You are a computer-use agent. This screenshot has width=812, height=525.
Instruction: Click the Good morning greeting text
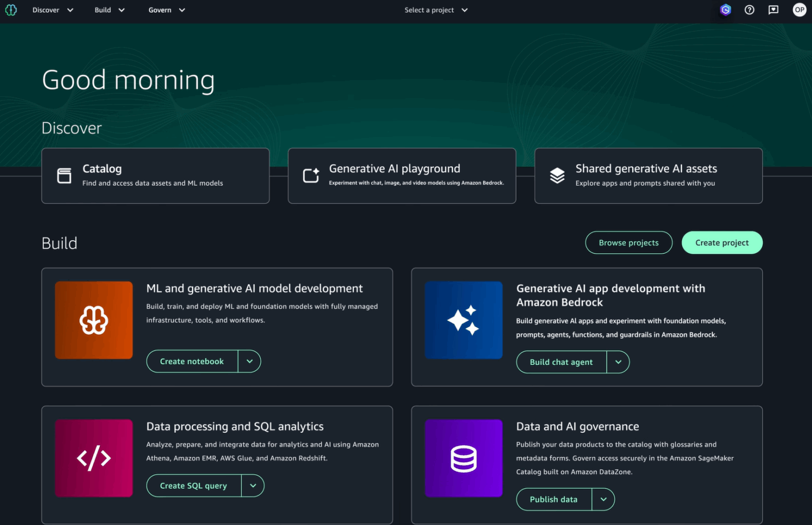(128, 80)
